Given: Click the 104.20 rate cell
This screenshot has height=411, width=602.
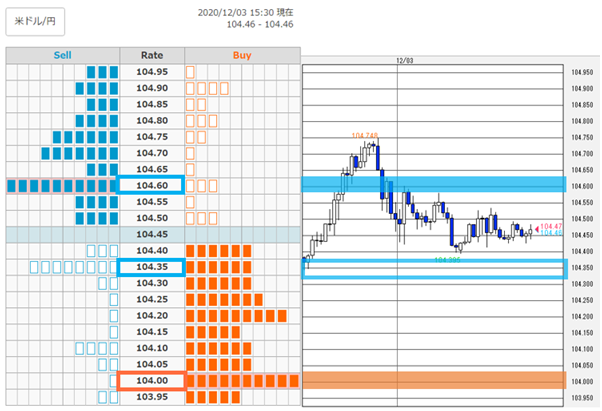Looking at the screenshot, I should [x=152, y=315].
